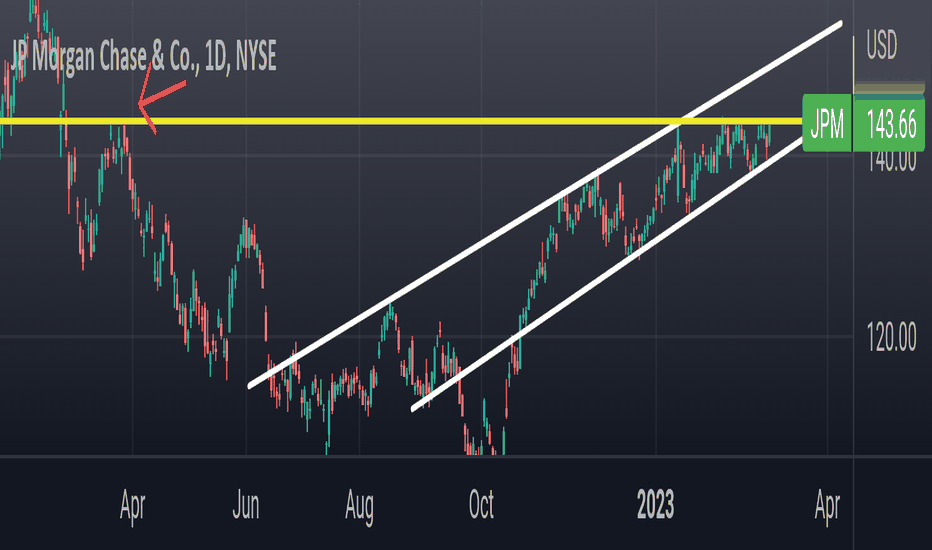Select the lower white channel trend line
Image resolution: width=932 pixels, height=550 pixels.
coord(606,274)
